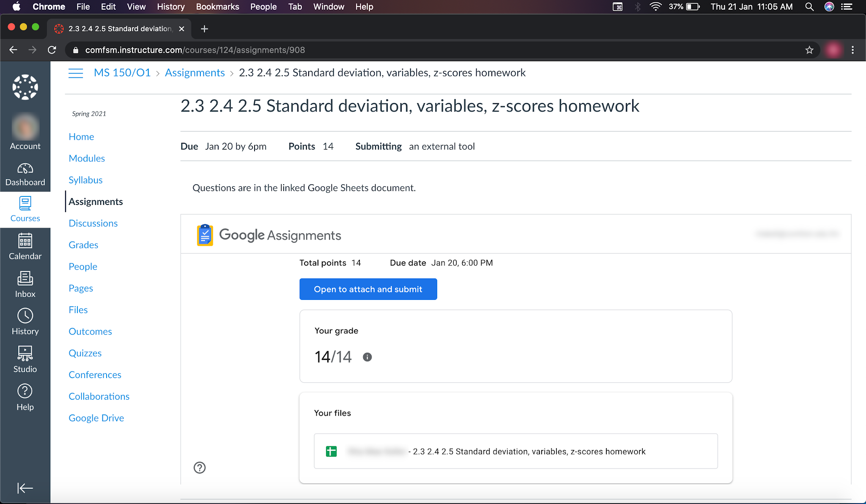
Task: Click the grade info icon beside 14/14
Action: click(367, 357)
